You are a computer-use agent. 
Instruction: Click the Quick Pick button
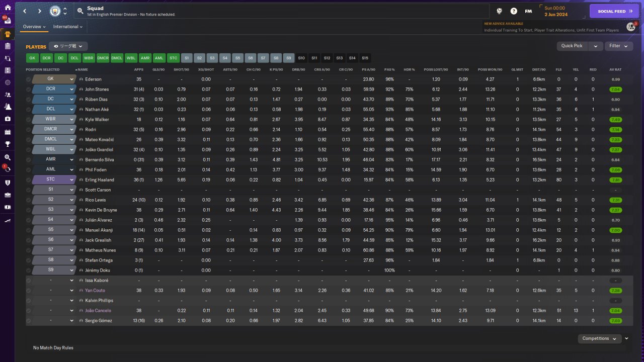(572, 46)
